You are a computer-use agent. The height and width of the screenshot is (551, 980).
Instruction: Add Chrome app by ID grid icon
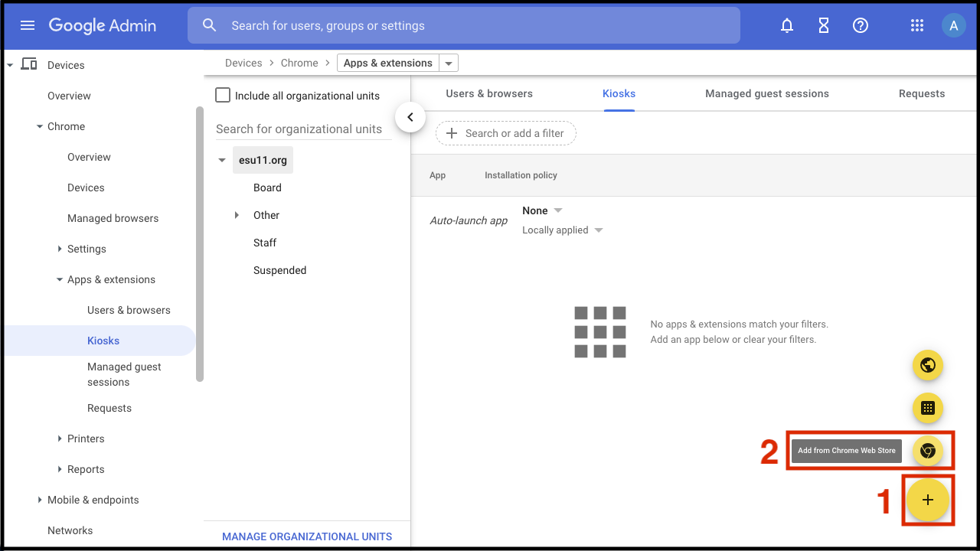928,408
